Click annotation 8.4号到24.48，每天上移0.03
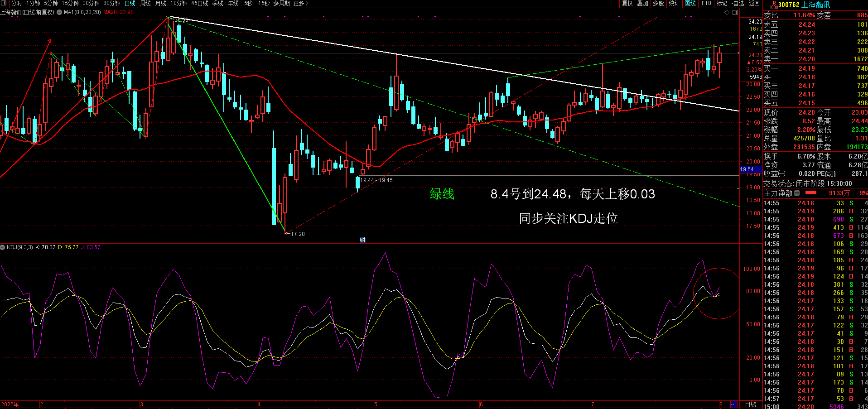The image size is (868, 409). click(573, 194)
